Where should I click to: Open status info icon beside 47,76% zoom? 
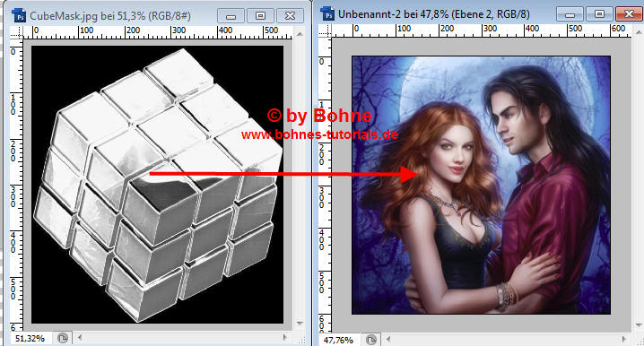tap(370, 340)
